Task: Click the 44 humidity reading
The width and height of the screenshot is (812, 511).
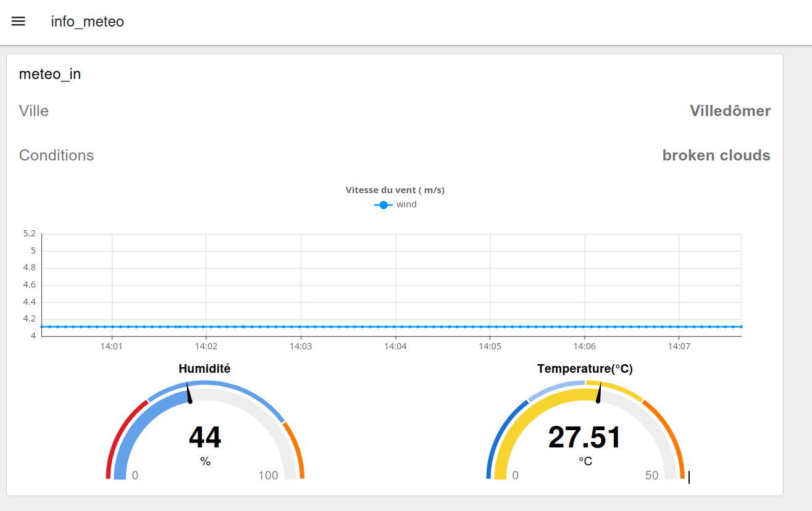Action: (205, 438)
